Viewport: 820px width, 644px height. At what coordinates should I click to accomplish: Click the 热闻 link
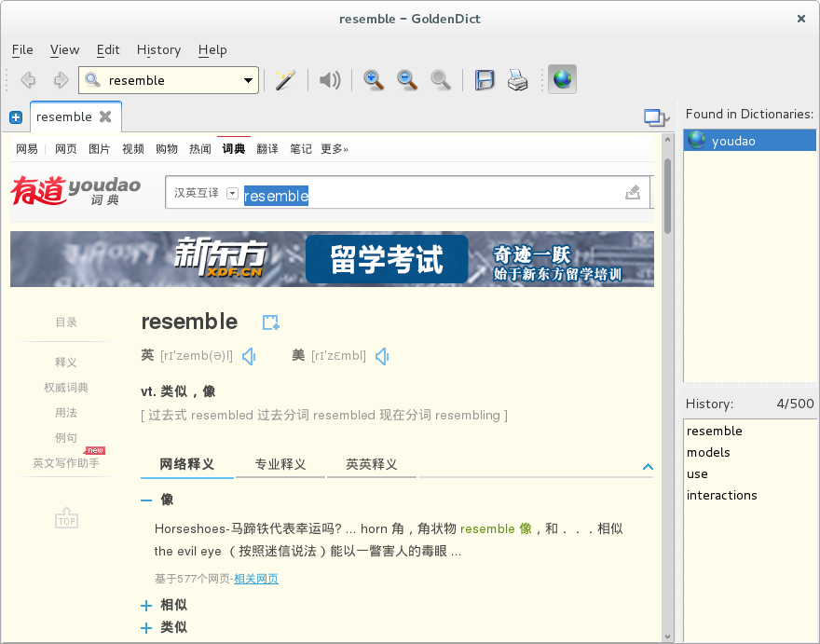pyautogui.click(x=199, y=149)
